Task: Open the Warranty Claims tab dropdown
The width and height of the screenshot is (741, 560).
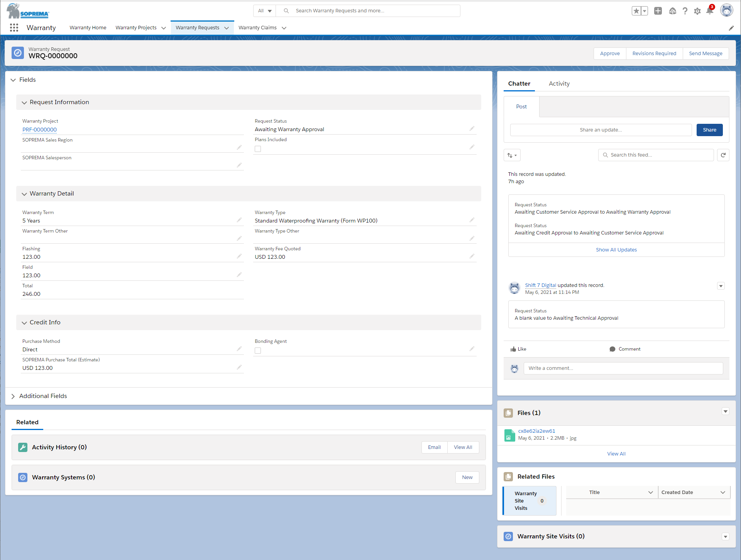Action: click(284, 28)
